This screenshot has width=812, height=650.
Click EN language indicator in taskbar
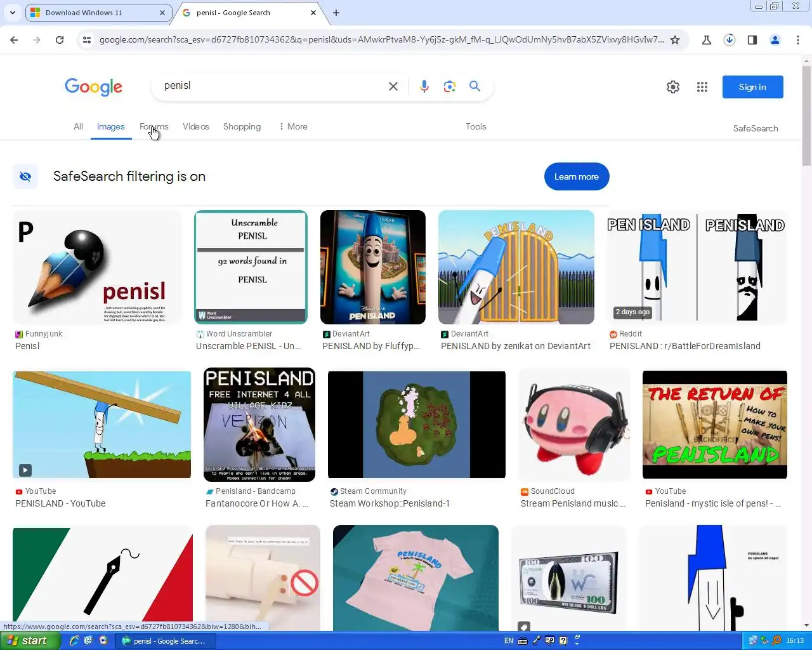(509, 641)
